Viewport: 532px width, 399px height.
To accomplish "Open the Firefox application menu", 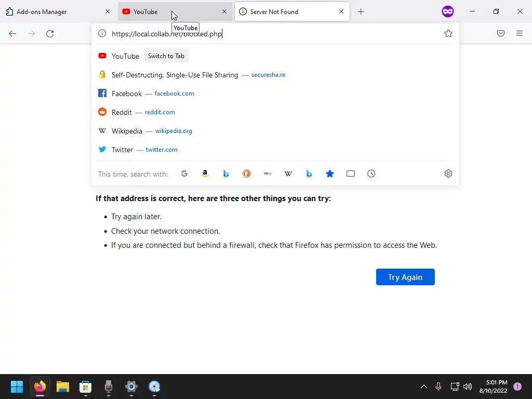I will pyautogui.click(x=520, y=33).
